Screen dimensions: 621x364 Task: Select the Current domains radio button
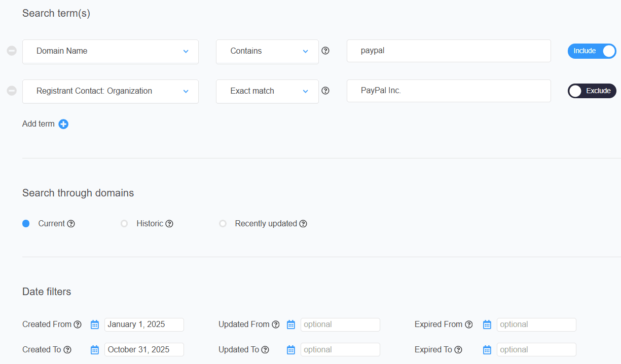(26, 224)
